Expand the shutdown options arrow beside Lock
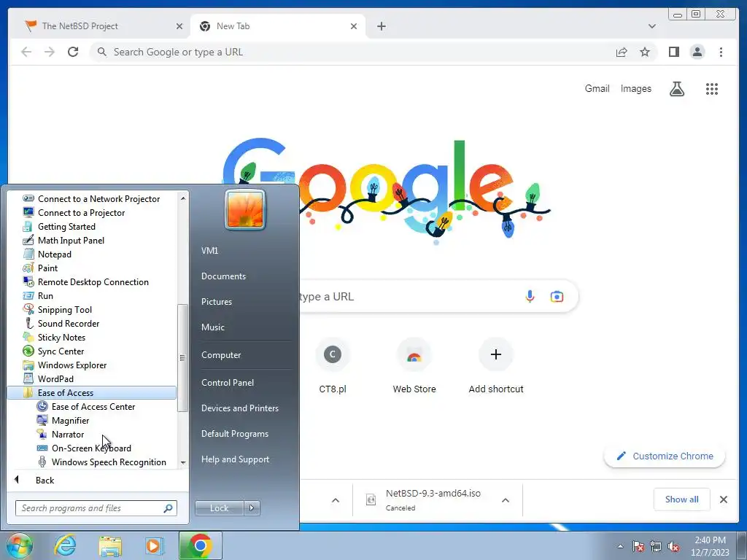The width and height of the screenshot is (747, 560). tap(252, 508)
